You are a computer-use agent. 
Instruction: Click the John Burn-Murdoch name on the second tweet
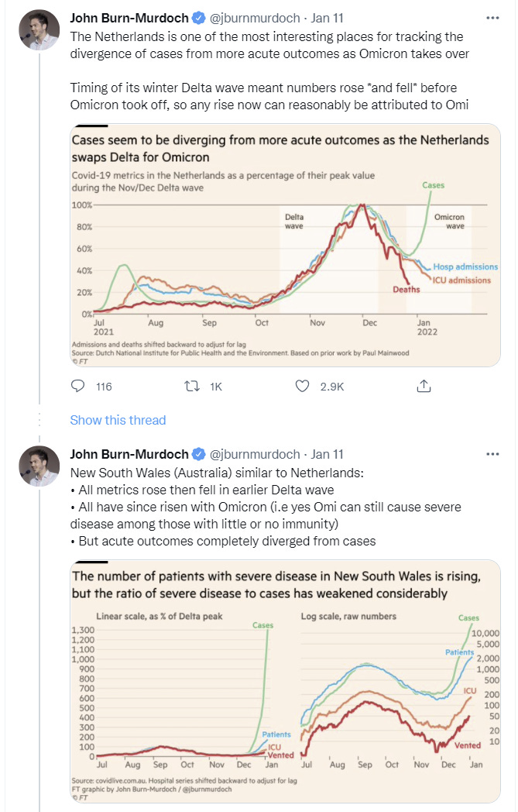tap(129, 454)
